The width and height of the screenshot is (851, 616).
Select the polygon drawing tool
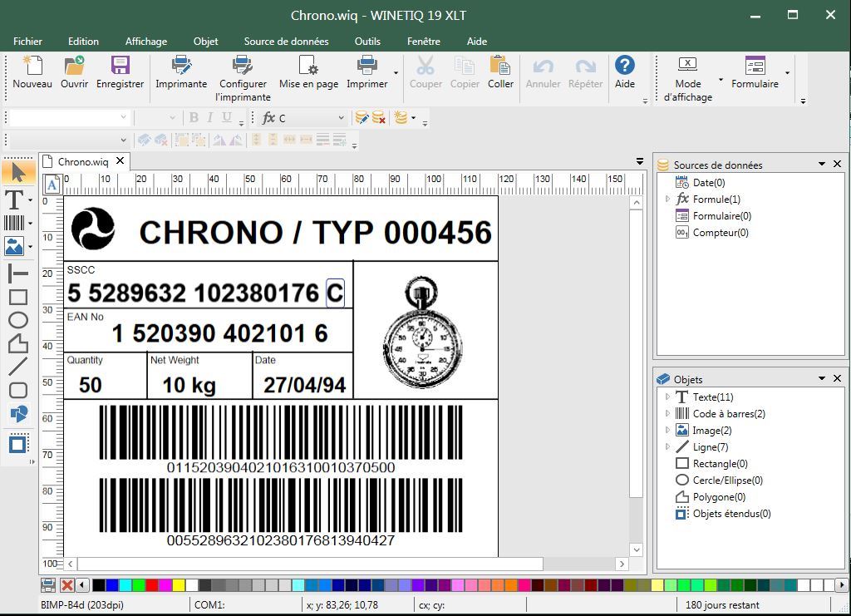point(18,343)
